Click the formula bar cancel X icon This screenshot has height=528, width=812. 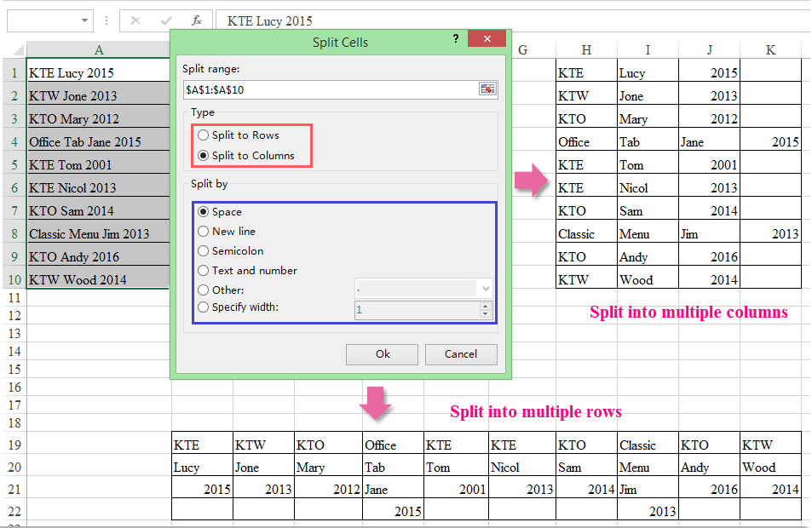coord(135,20)
